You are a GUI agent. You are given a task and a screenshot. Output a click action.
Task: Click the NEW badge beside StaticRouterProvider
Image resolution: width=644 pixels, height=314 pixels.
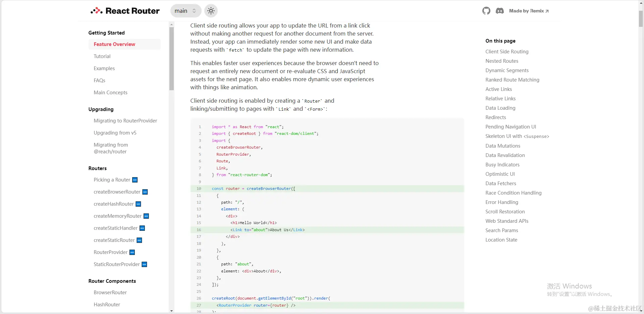145,264
